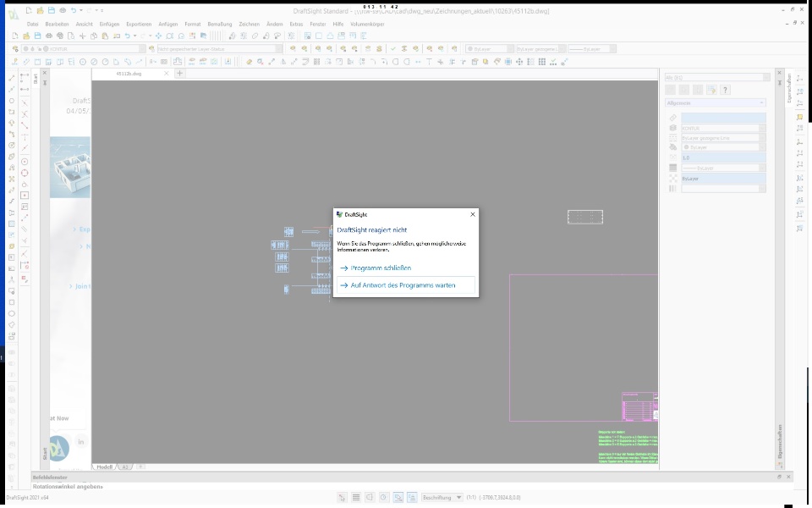The height and width of the screenshot is (508, 812).
Task: Select the Line tool in draw toolbar
Action: click(x=11, y=78)
